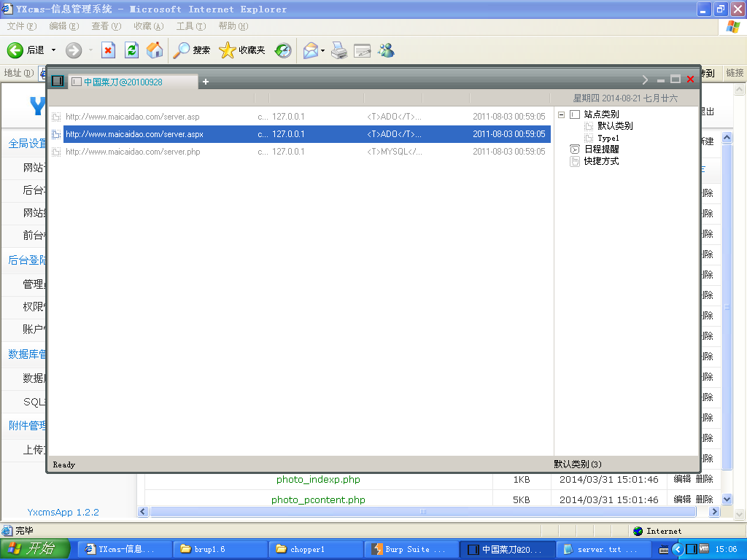Click the IE Back arrow icon

point(15,50)
